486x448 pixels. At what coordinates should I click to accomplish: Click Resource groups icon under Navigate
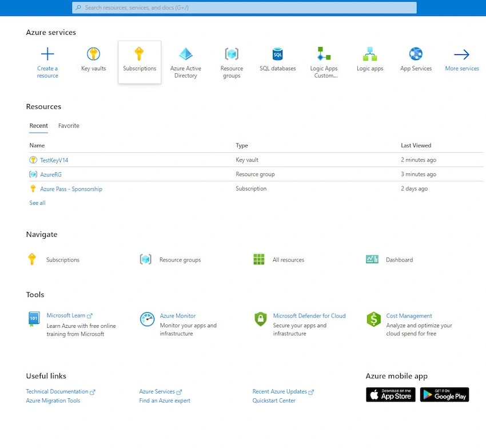click(x=145, y=259)
